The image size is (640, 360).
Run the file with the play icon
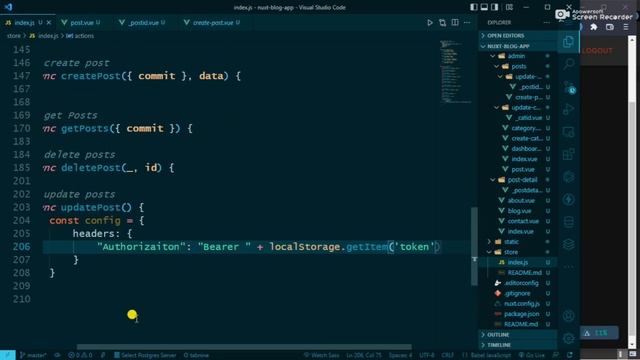[x=430, y=23]
